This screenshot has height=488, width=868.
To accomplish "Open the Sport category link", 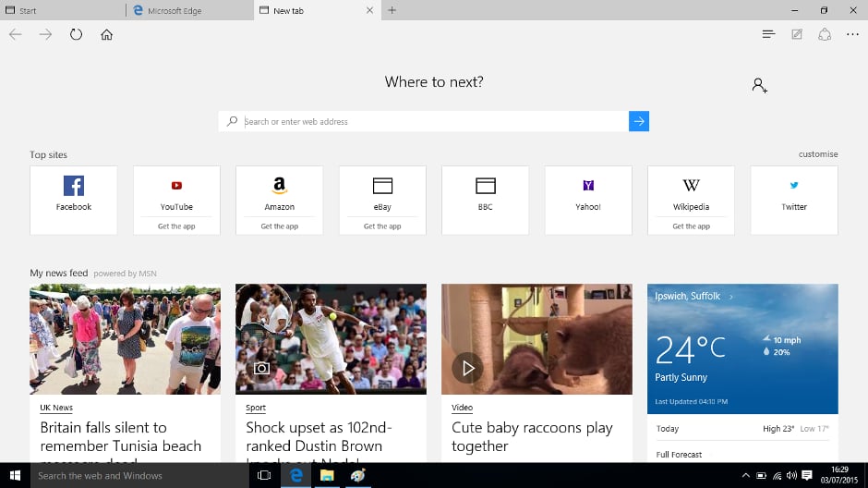I will click(256, 408).
